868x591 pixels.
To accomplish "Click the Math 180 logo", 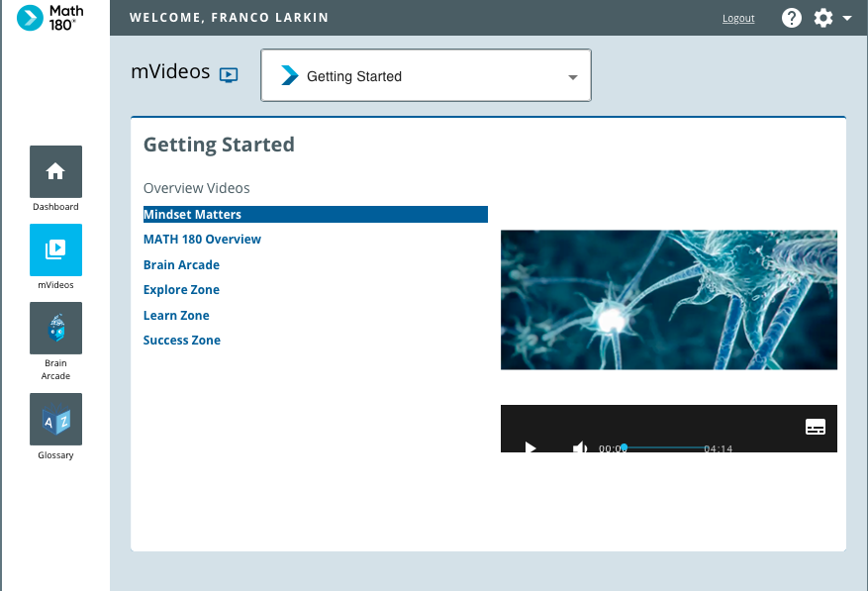I will pos(50,18).
